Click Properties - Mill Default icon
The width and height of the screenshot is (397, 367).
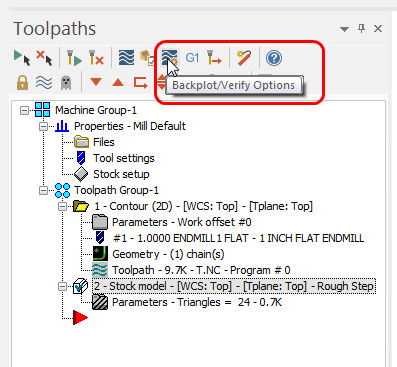coord(62,126)
